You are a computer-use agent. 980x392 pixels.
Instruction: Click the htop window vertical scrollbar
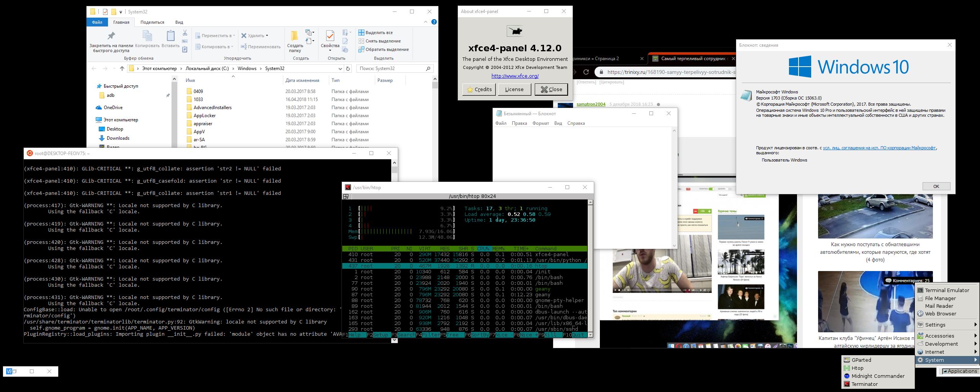[x=590, y=268]
